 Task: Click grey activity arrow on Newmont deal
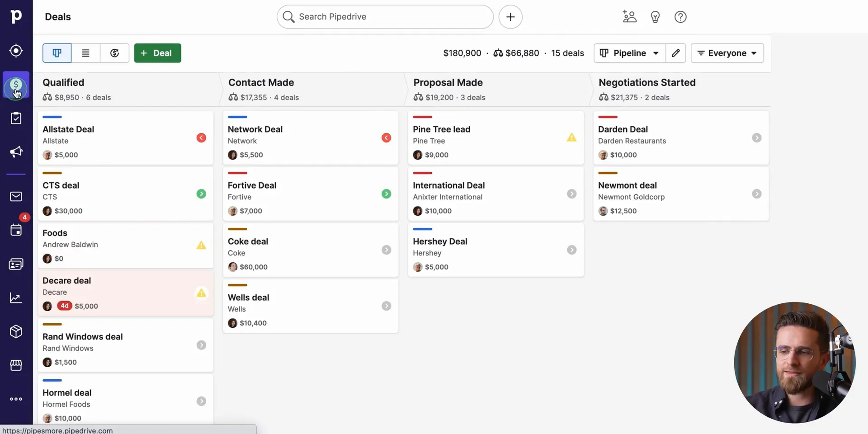pyautogui.click(x=757, y=194)
